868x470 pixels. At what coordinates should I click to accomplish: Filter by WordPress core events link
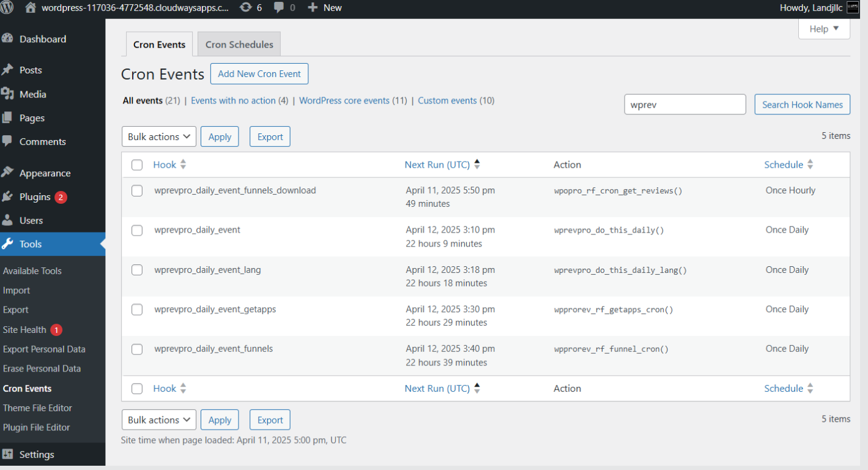click(x=344, y=100)
